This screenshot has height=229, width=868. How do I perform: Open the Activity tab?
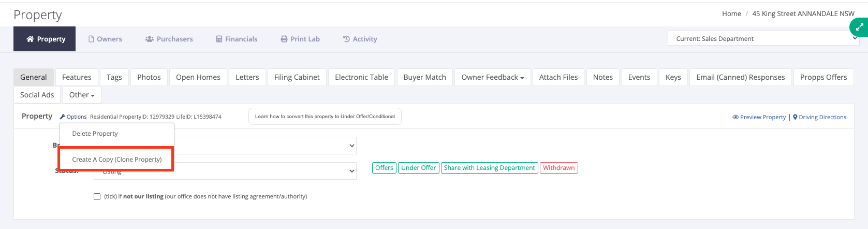360,39
